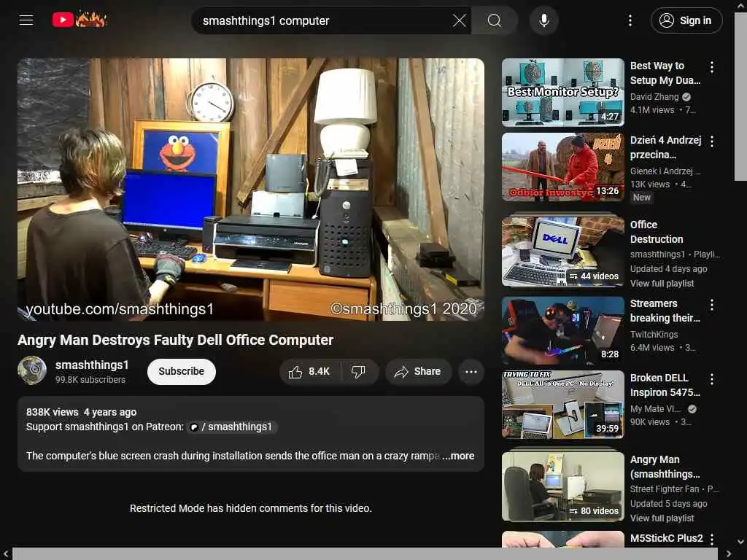Click the Sign in button
This screenshot has width=747, height=560.
pyautogui.click(x=686, y=20)
